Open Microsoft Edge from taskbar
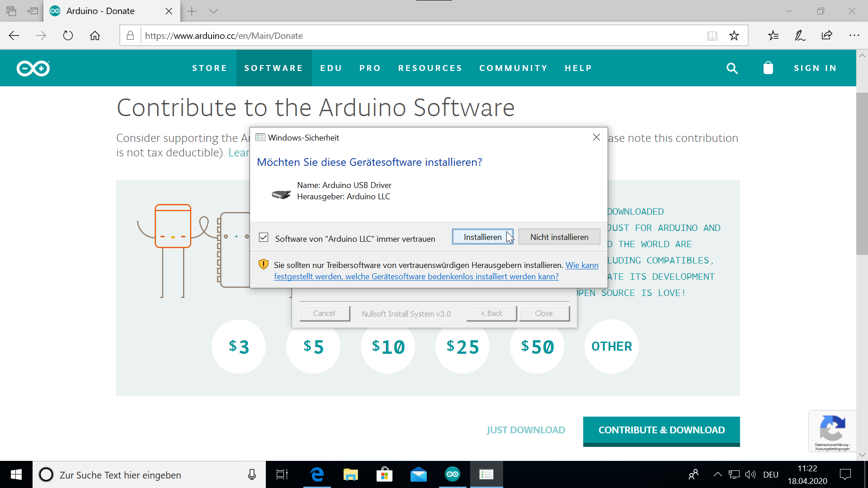The height and width of the screenshot is (488, 868). [317, 474]
